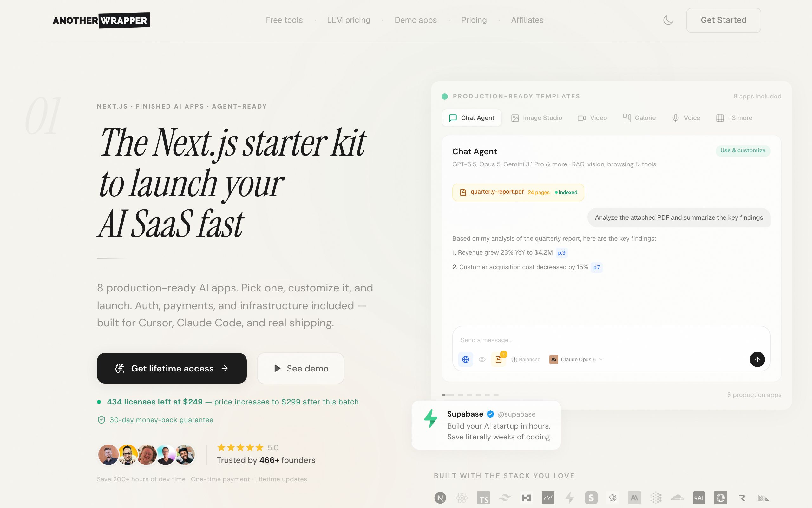Viewport: 812px width, 508px height.
Task: Open LLM pricing in the navigation
Action: click(x=349, y=20)
